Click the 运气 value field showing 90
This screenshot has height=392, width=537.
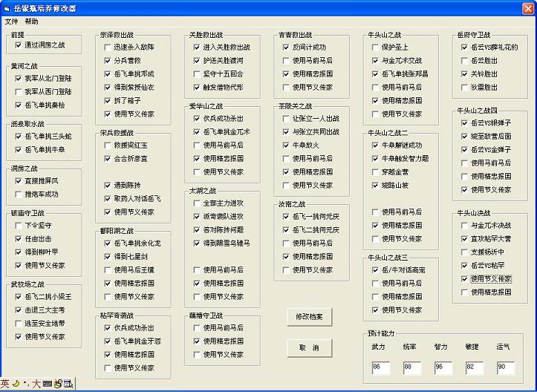pyautogui.click(x=506, y=367)
